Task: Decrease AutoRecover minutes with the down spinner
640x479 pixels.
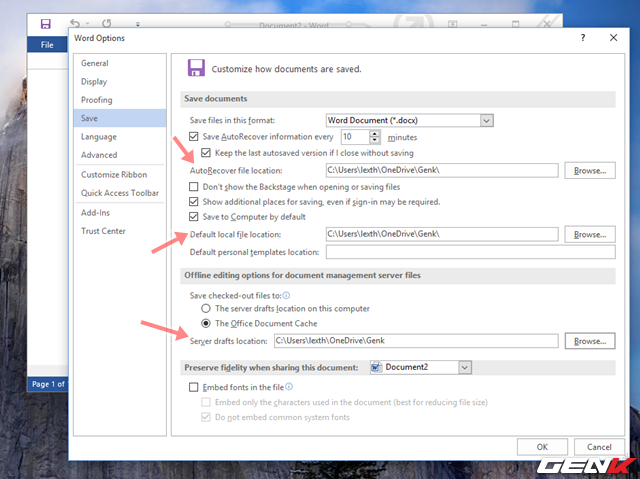Action: (375, 140)
